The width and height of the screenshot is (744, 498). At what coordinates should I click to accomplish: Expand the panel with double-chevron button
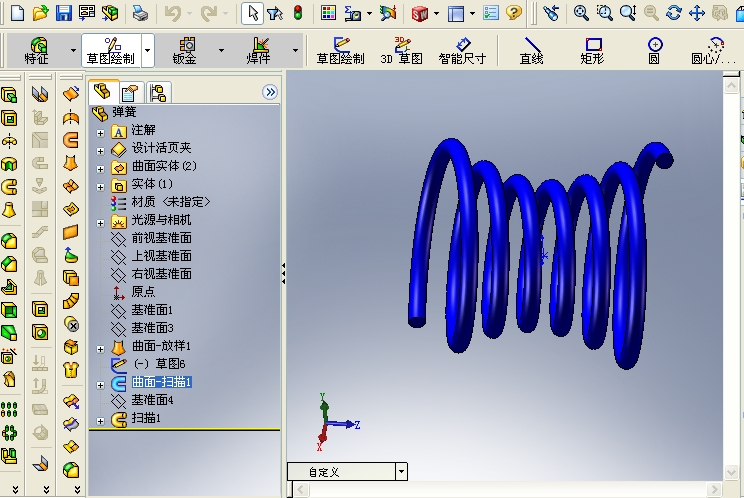(270, 92)
